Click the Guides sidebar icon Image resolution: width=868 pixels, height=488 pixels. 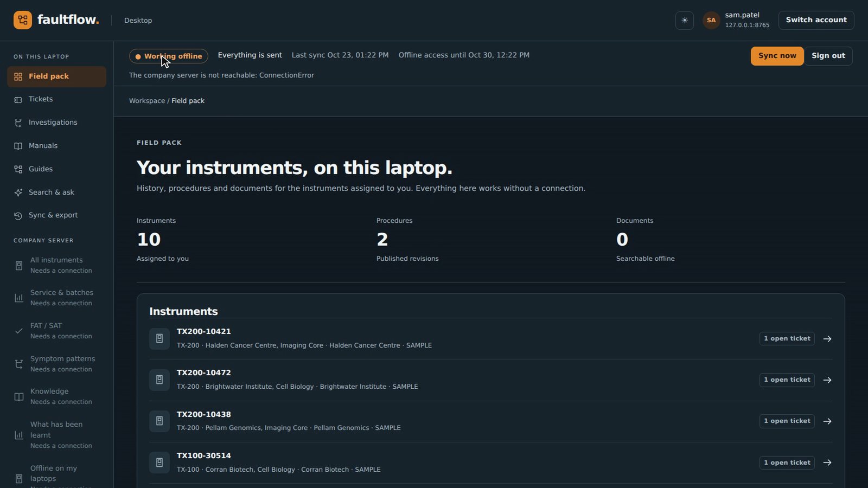pyautogui.click(x=18, y=169)
